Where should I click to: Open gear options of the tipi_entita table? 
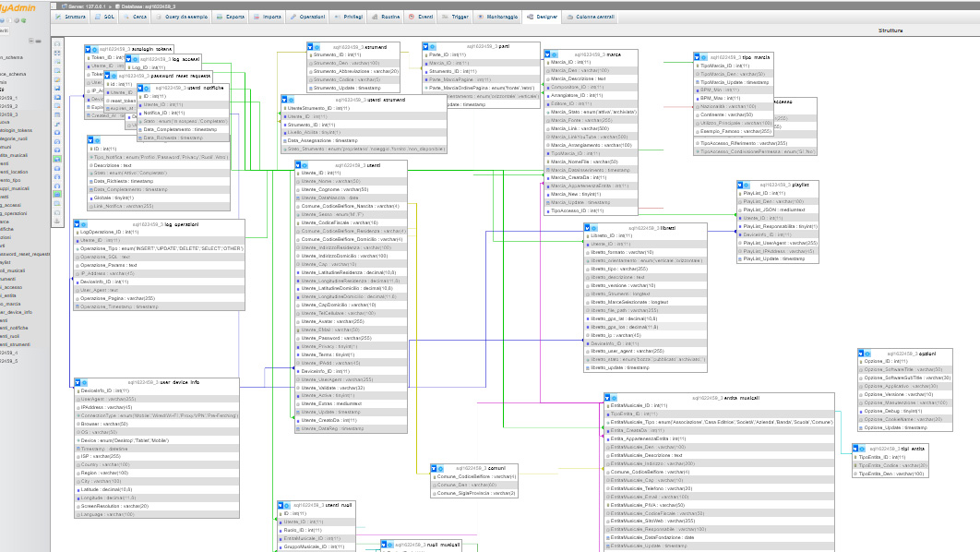[863, 449]
